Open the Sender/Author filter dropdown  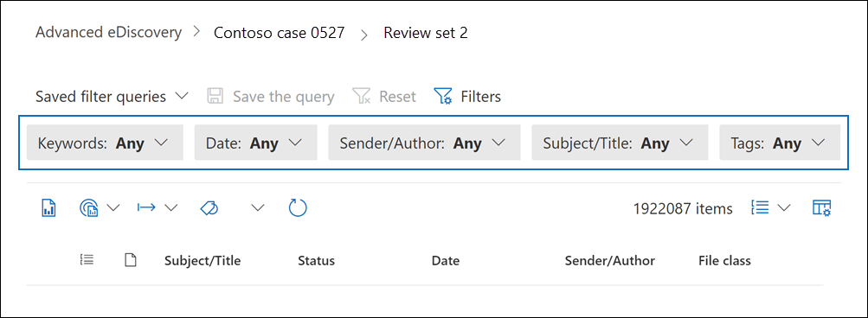[424, 143]
